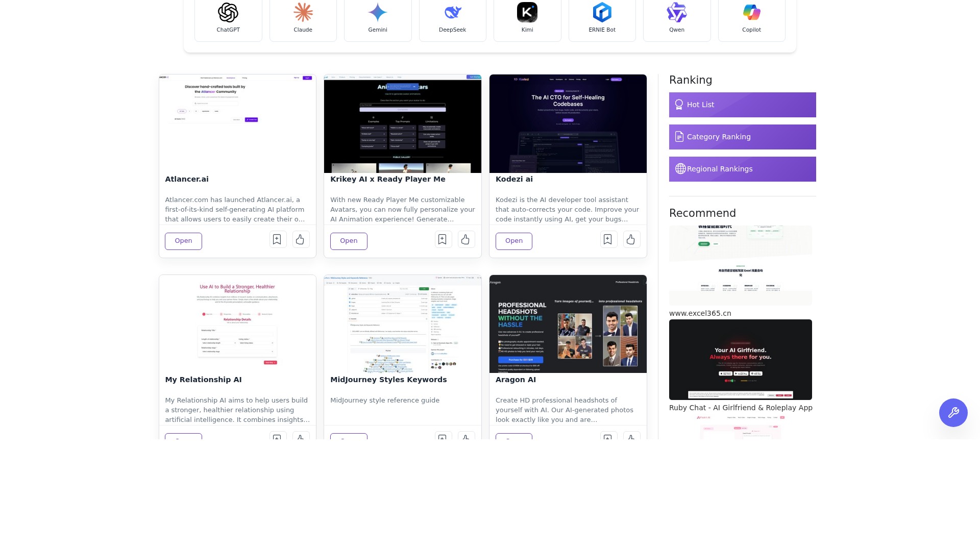This screenshot has width=980, height=551.
Task: Open the Kodezi ai tool
Action: click(514, 241)
